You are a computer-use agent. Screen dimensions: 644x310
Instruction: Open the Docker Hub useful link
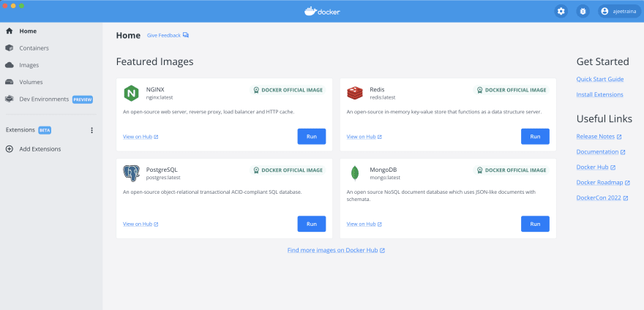(596, 167)
